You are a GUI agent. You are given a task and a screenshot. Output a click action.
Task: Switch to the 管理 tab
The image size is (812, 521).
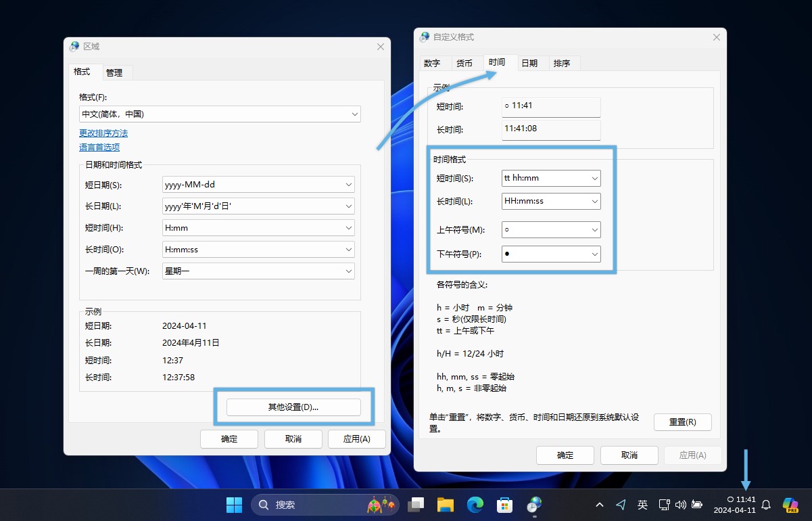[x=114, y=72]
